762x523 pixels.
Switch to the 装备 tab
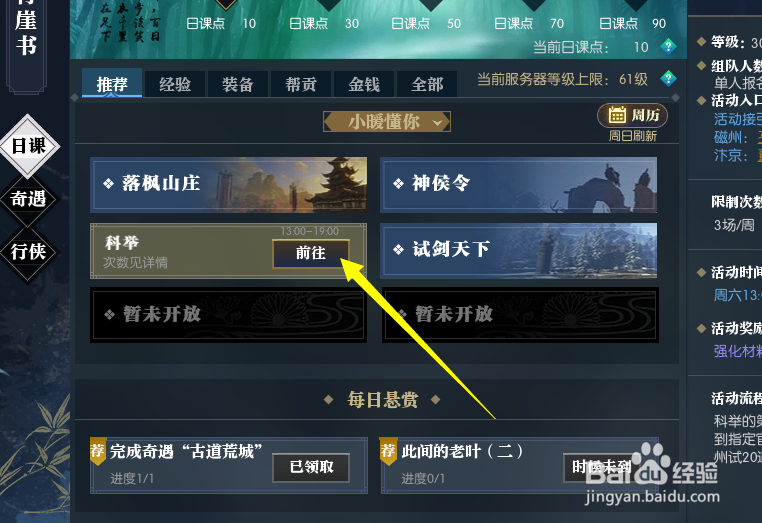238,84
